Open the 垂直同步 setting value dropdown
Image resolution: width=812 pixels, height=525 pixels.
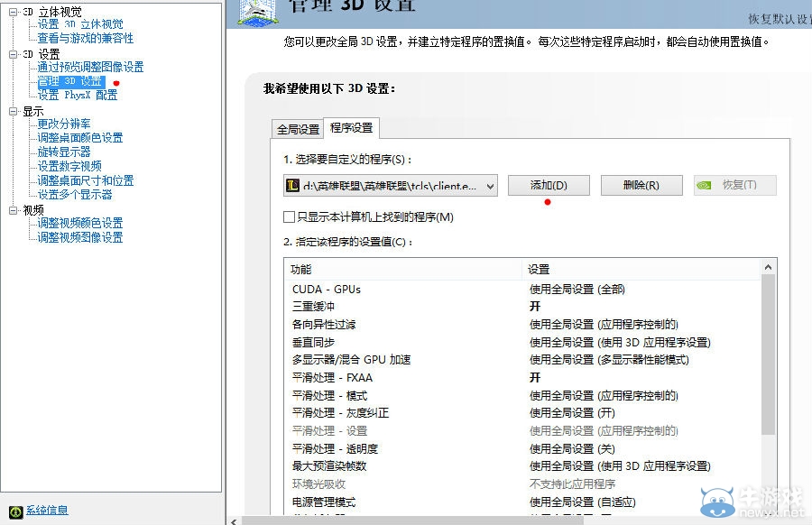click(x=623, y=342)
